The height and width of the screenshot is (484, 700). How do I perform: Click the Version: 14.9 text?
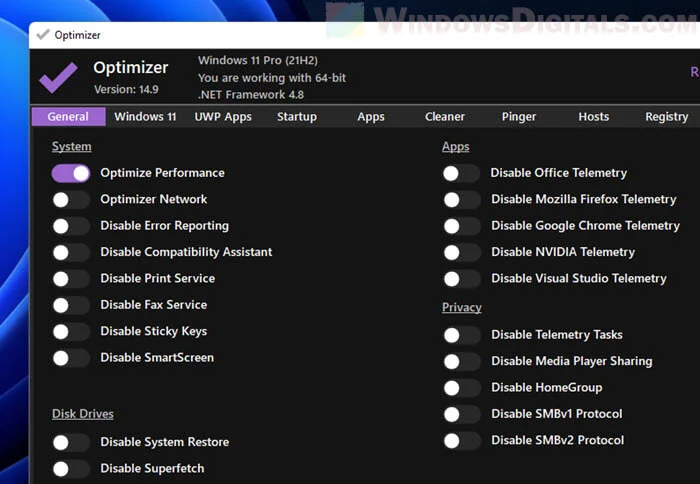[126, 89]
